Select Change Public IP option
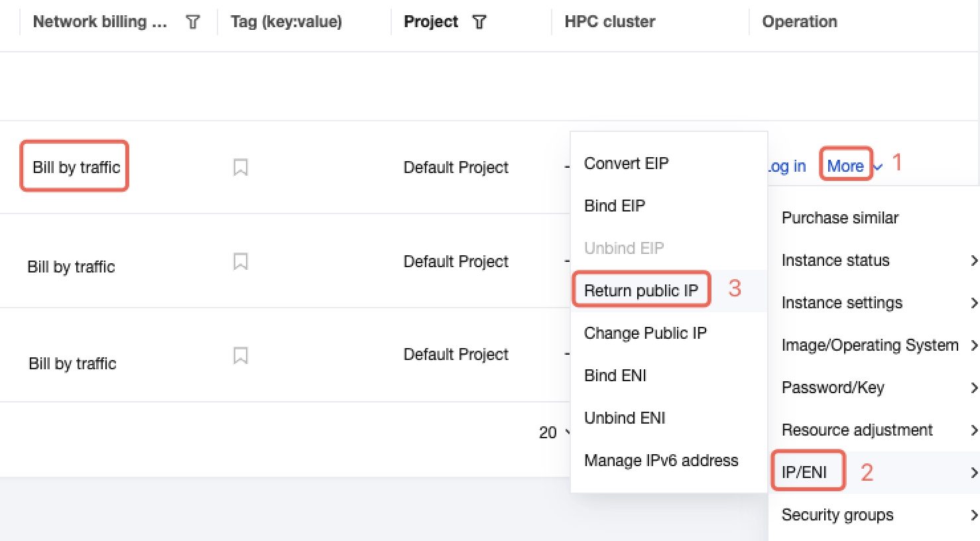Image resolution: width=980 pixels, height=541 pixels. point(645,333)
